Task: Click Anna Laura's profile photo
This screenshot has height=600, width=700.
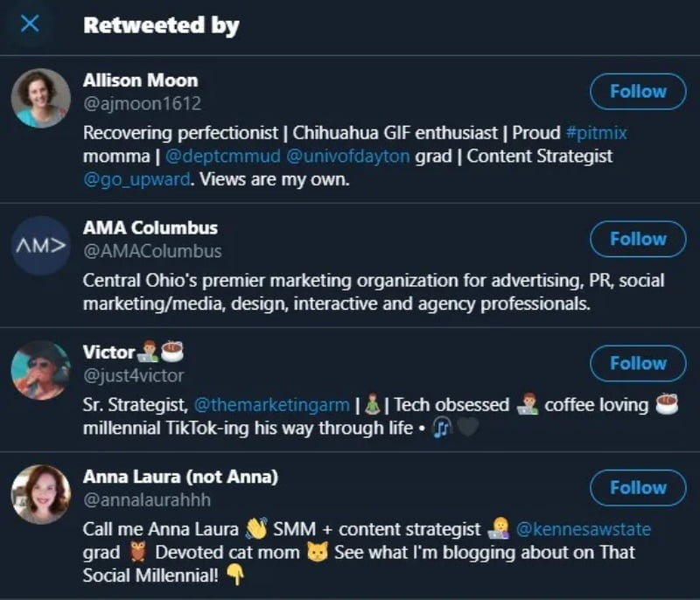Action: coord(40,494)
